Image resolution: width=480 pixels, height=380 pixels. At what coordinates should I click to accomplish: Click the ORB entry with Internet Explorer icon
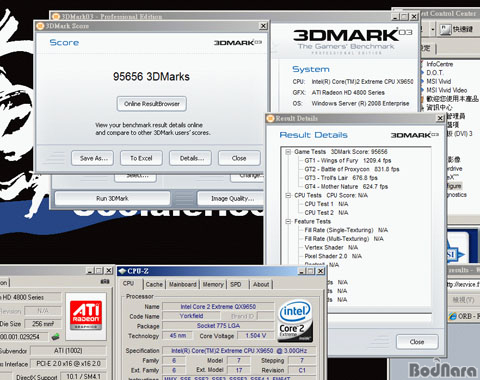pyautogui.click(x=464, y=316)
